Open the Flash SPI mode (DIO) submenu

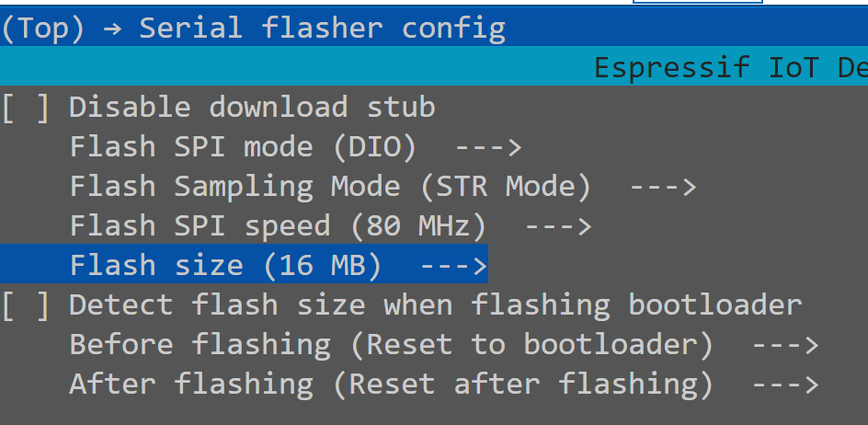coord(295,147)
